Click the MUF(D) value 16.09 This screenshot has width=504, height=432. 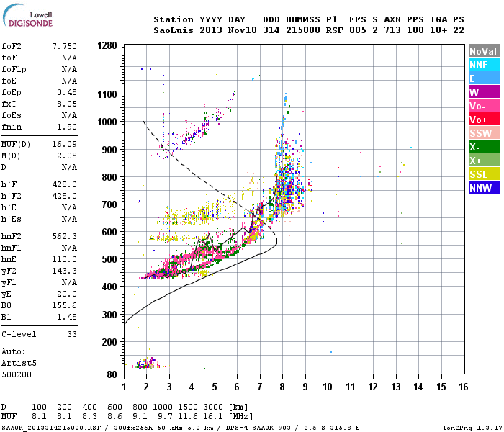click(x=65, y=144)
